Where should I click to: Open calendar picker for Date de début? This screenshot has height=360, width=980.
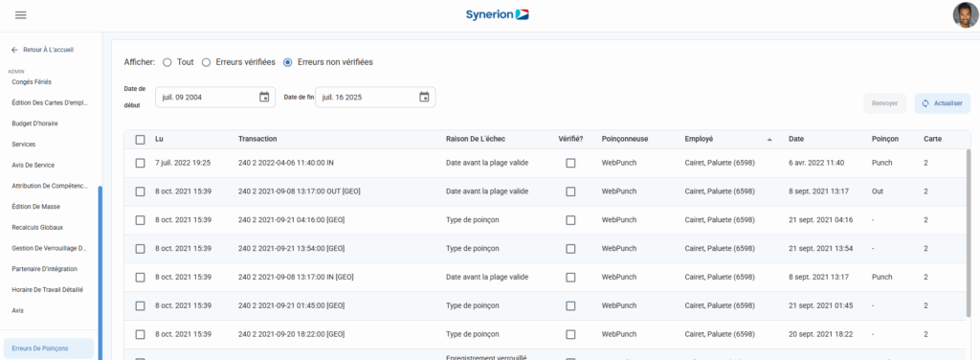point(264,97)
